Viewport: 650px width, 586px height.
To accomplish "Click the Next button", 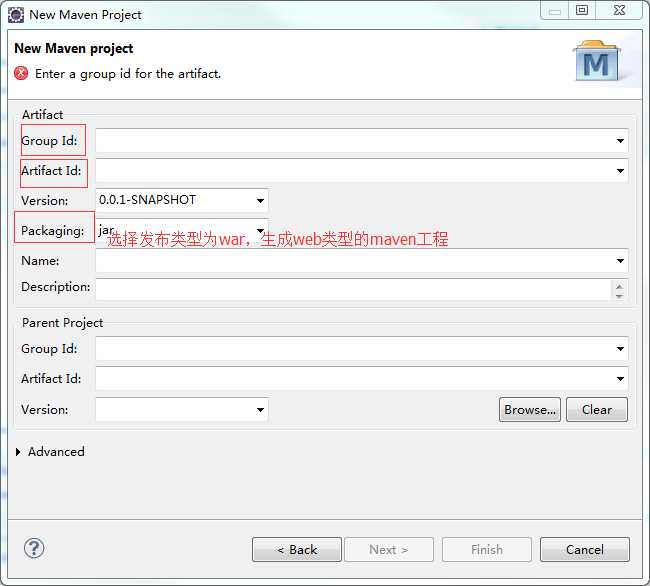I will click(x=389, y=550).
